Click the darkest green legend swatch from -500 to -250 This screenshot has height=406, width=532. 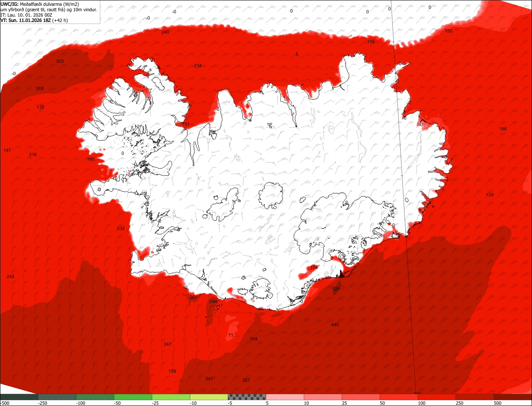coord(19,397)
